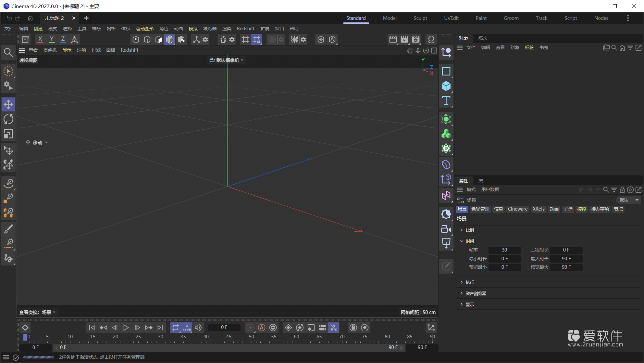This screenshot has width=644, height=363.
Task: Click the task progress bar in status bar
Action: (x=39, y=357)
